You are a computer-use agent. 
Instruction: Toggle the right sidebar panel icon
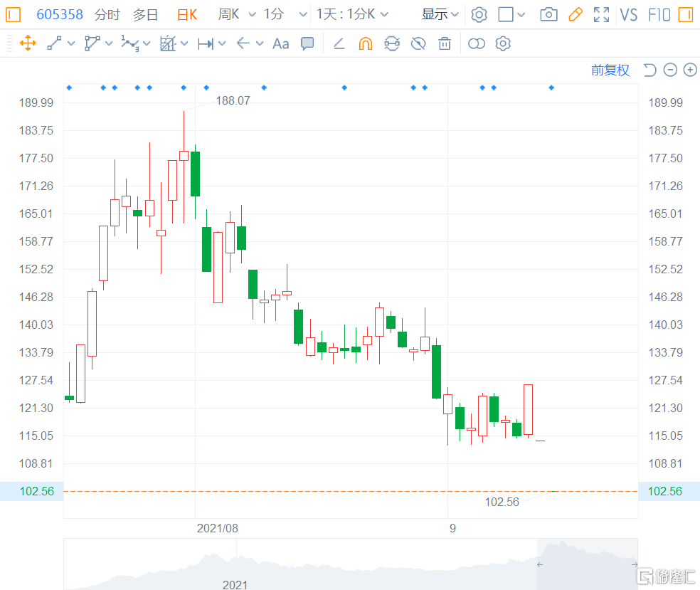(685, 14)
